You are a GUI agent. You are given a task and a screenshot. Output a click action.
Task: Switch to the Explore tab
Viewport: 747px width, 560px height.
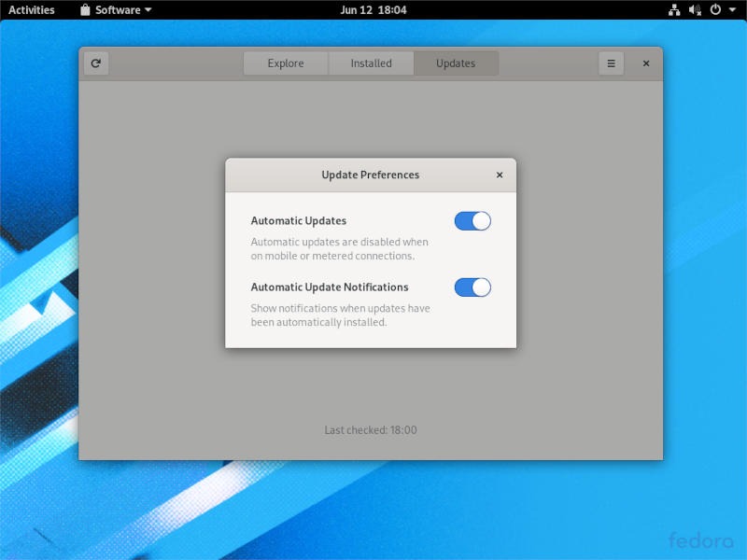(286, 63)
